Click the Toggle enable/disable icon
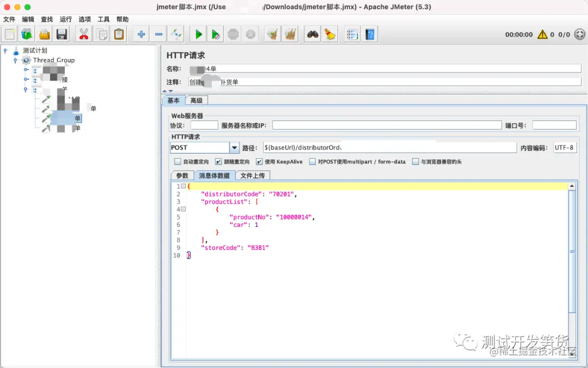 click(176, 34)
